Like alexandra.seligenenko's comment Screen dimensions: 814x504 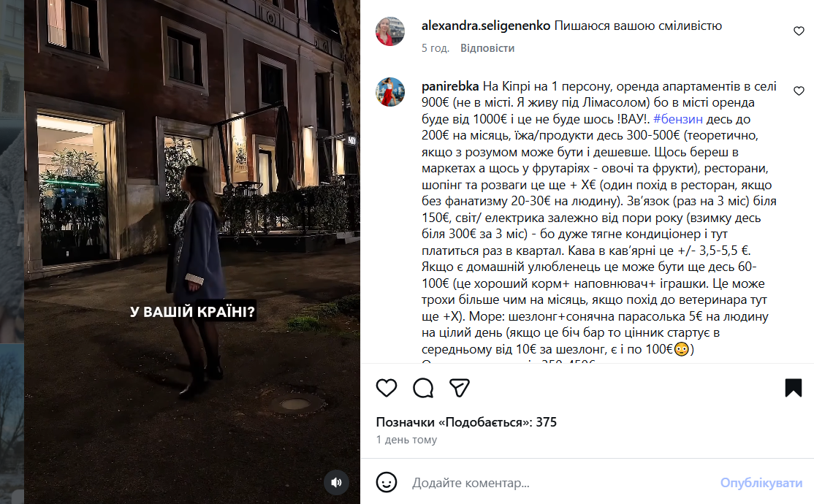coord(799,31)
